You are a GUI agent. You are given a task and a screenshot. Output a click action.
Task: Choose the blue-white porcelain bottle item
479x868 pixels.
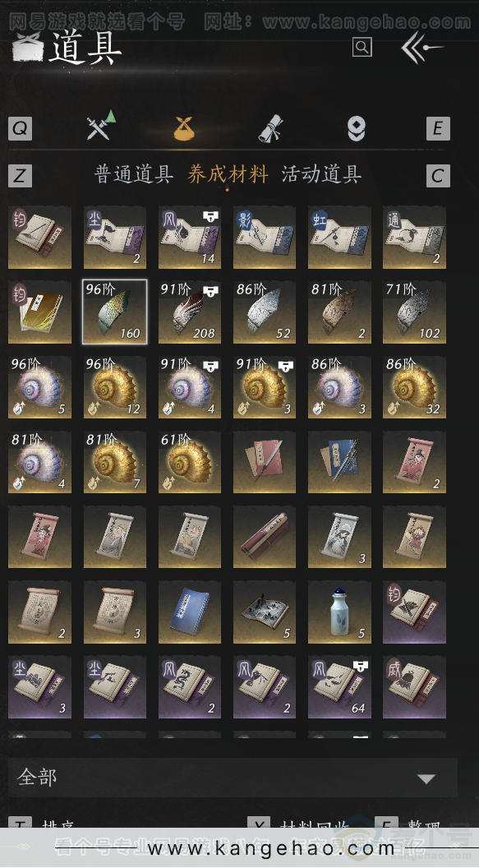pyautogui.click(x=339, y=612)
